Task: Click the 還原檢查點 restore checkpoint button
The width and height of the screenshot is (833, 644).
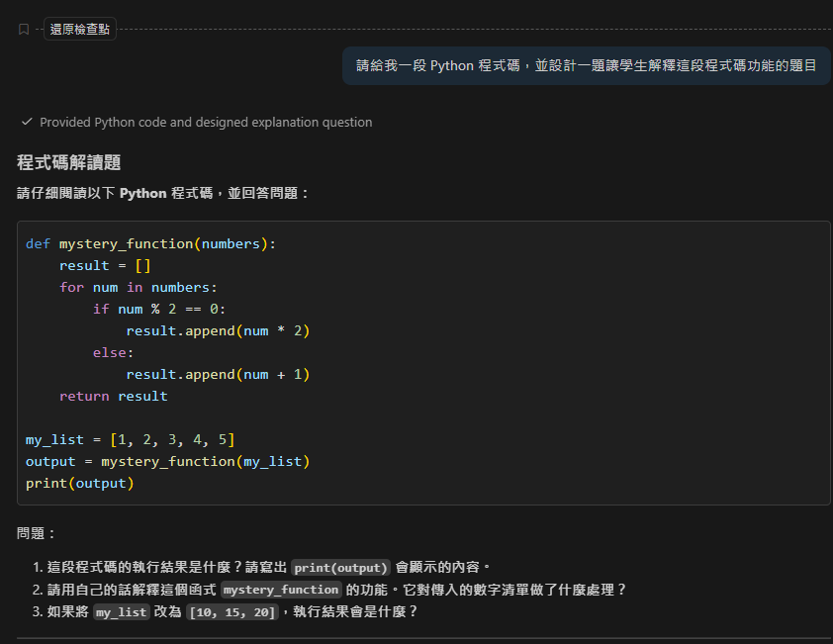Action: pyautogui.click(x=80, y=30)
